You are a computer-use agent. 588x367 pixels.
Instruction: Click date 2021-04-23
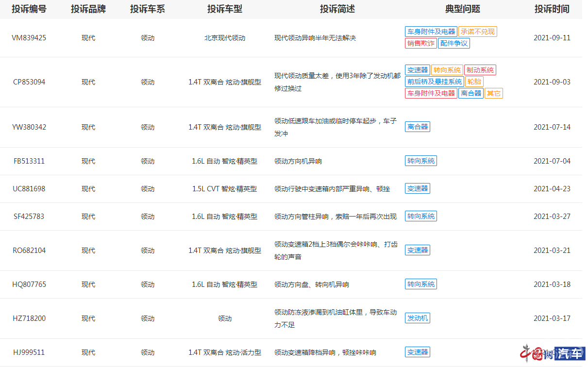[552, 189]
